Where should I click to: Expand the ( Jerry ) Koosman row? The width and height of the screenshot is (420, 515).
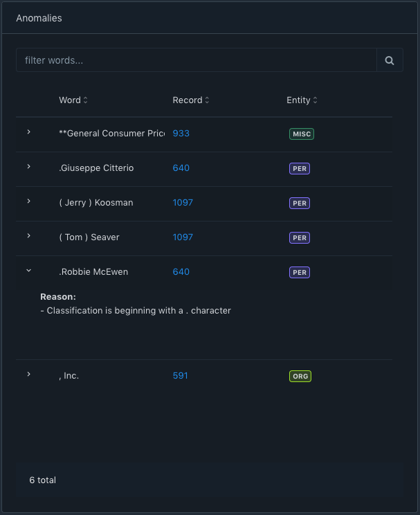click(x=28, y=201)
